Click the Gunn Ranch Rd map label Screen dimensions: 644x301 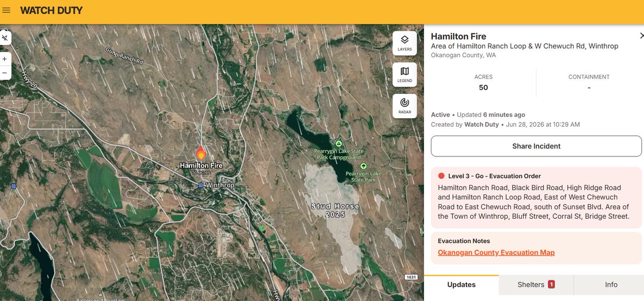click(x=125, y=56)
